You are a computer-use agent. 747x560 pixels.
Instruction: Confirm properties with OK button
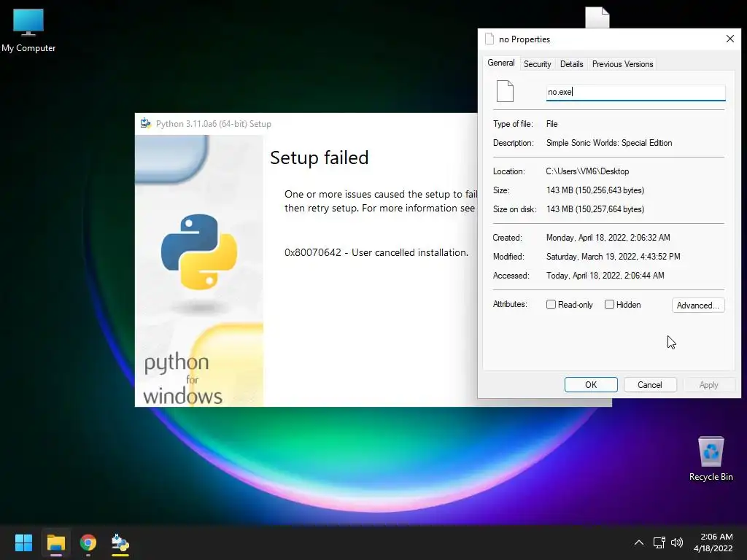591,385
